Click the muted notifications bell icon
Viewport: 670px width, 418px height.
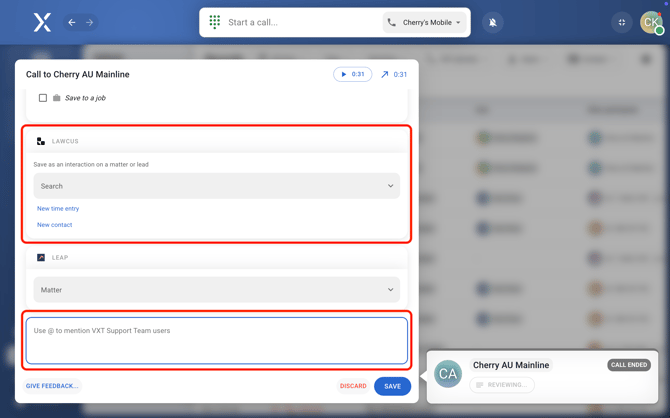coord(493,22)
